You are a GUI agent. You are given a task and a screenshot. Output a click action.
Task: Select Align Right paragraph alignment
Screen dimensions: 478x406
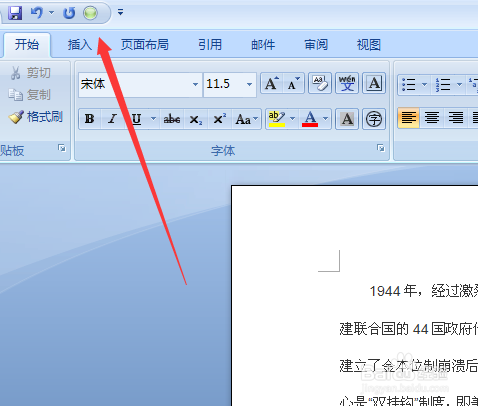[x=456, y=118]
